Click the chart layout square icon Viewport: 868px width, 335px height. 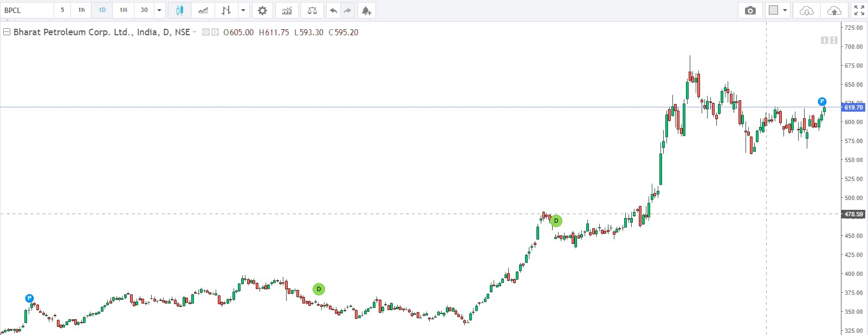pyautogui.click(x=773, y=10)
